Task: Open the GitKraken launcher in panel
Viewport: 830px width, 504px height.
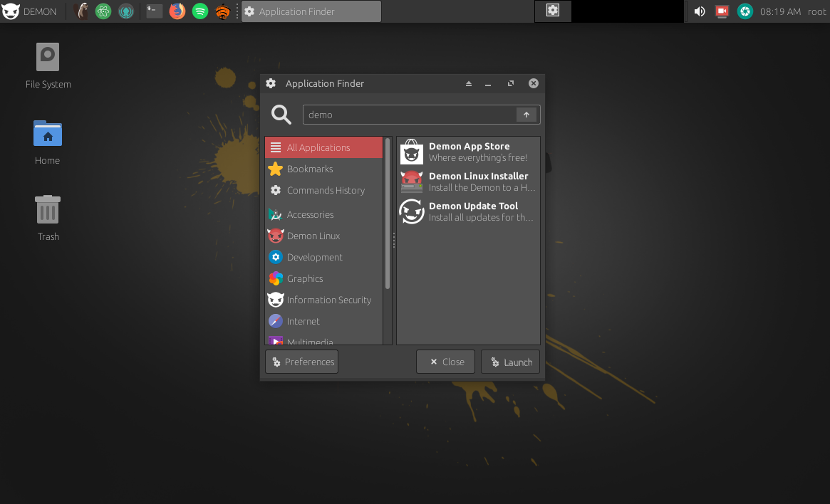Action: [126, 11]
